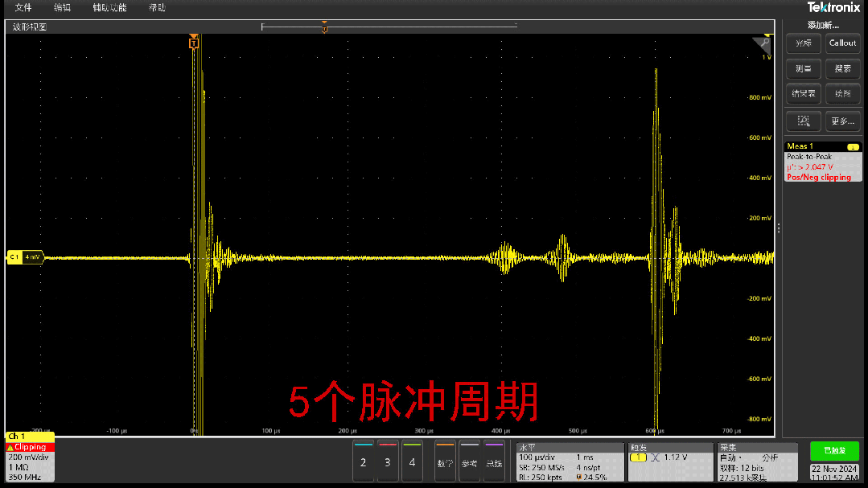This screenshot has height=488, width=868.
Task: Add a reference waveform (参考)
Action: (x=469, y=461)
